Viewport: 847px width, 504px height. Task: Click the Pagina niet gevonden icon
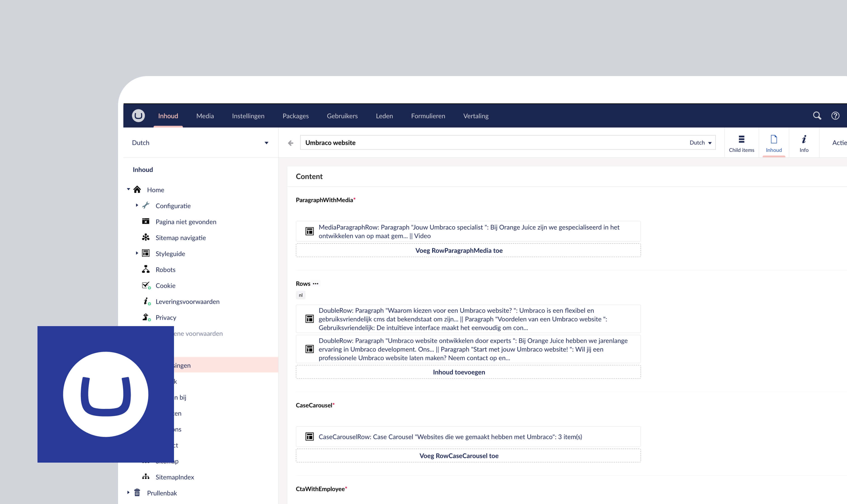(146, 222)
